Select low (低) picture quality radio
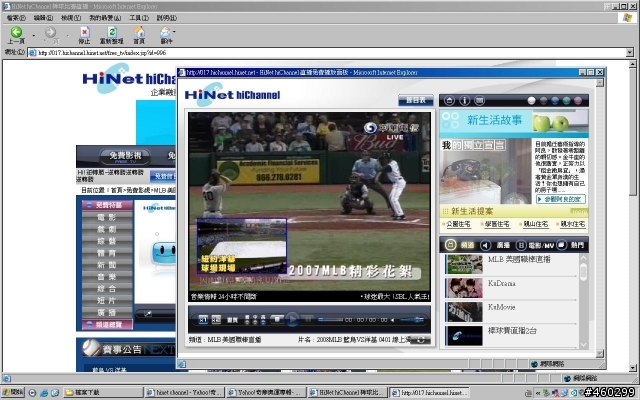This screenshot has height=400, width=640. tap(247, 320)
